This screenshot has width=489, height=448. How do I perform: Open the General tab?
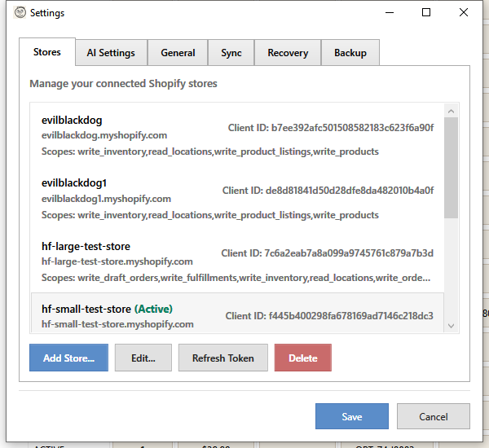pyautogui.click(x=178, y=53)
